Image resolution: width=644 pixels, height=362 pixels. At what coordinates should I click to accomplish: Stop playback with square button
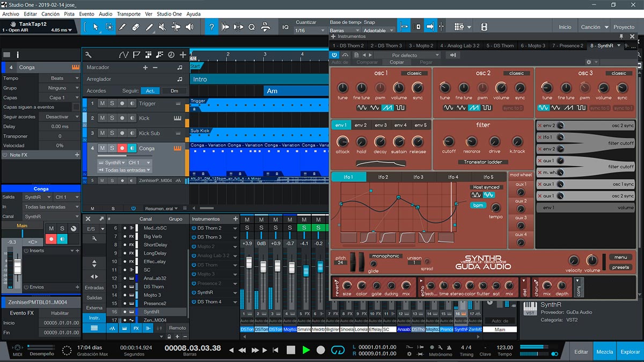coord(291,350)
